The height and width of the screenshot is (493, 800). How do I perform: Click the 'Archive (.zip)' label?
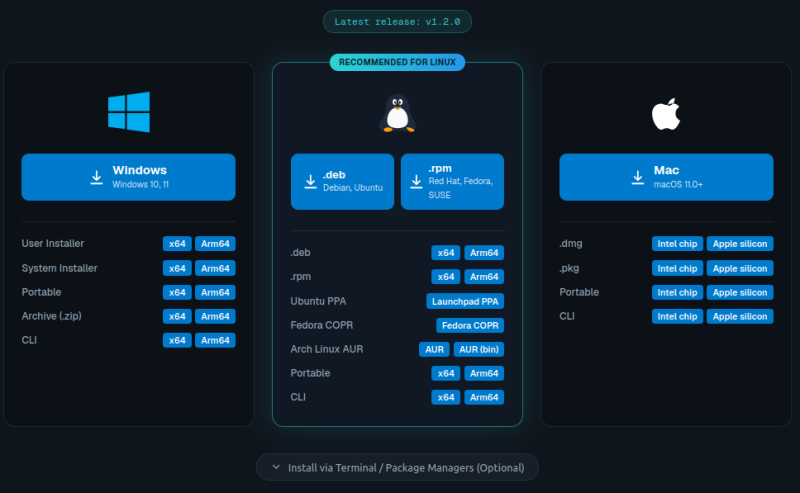(x=52, y=316)
